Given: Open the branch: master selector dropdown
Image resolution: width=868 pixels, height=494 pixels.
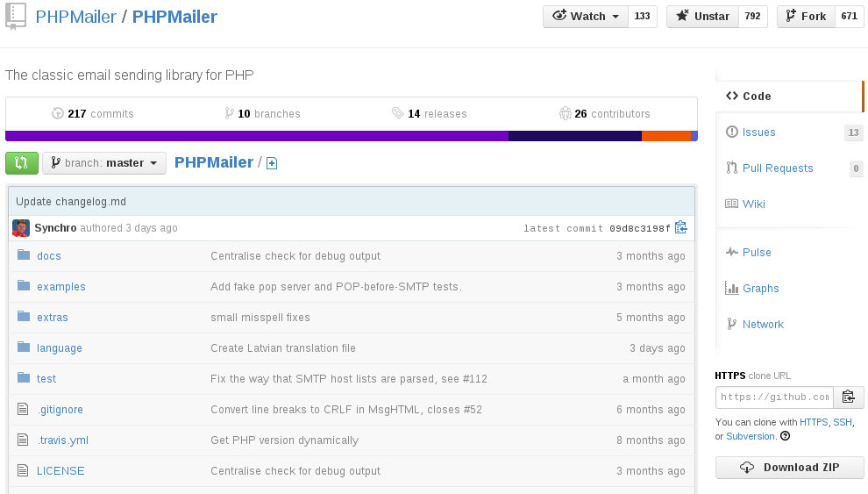Looking at the screenshot, I should click(104, 163).
